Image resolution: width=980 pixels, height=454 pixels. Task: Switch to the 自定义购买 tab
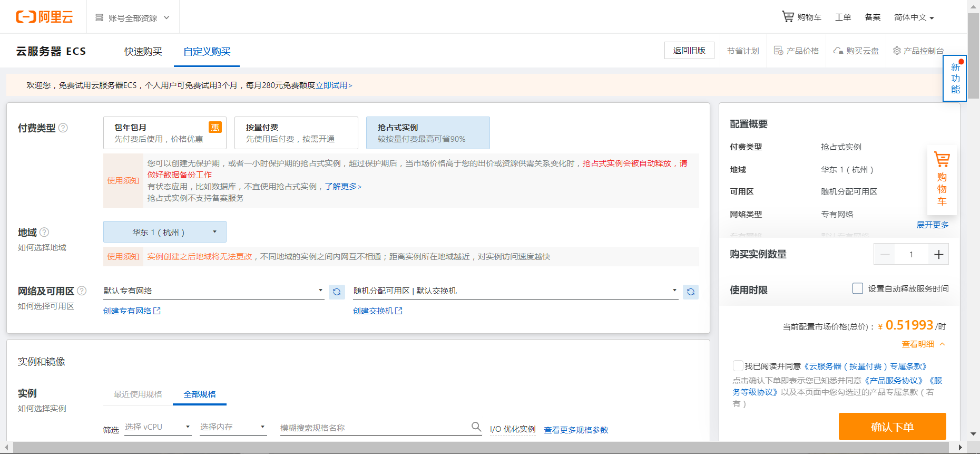(x=207, y=51)
